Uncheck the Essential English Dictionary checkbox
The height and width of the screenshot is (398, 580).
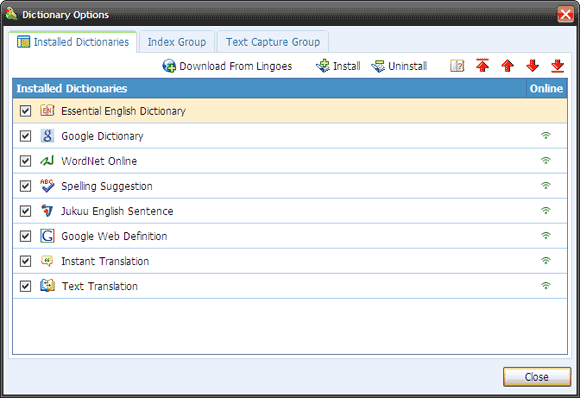pyautogui.click(x=25, y=111)
